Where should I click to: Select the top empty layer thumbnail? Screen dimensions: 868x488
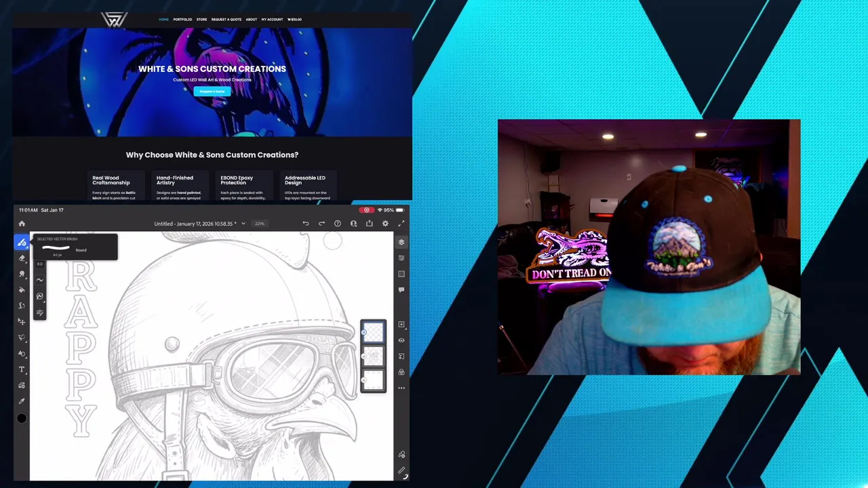pyautogui.click(x=374, y=332)
